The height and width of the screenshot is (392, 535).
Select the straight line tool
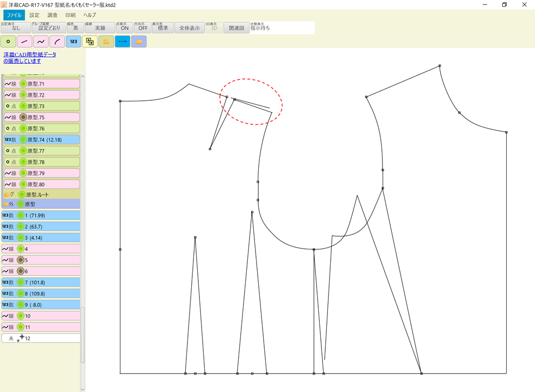point(23,41)
